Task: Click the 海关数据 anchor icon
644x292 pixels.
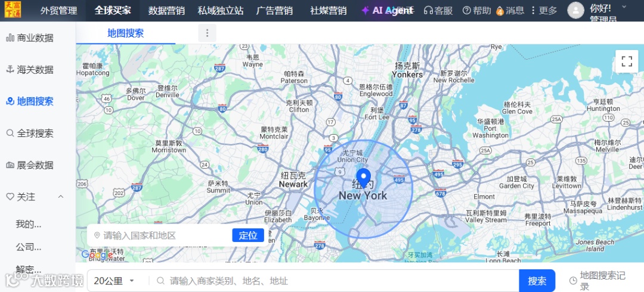Action: tap(10, 69)
